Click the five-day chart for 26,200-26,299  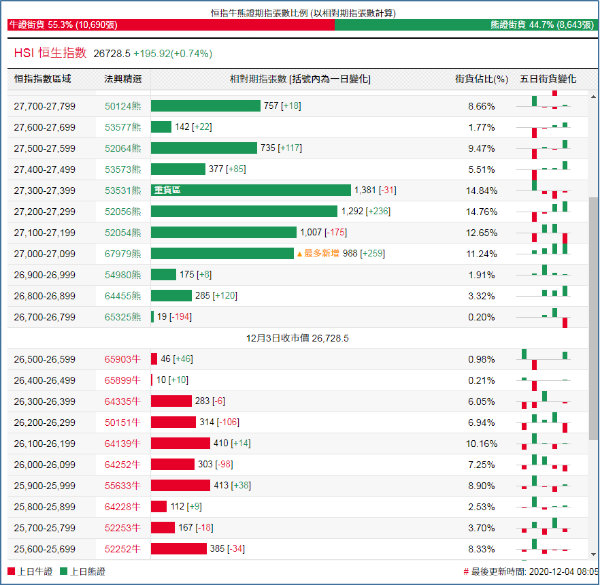543,422
